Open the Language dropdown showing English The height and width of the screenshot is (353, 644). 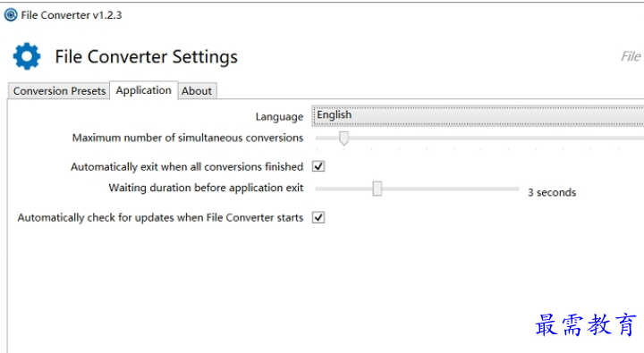(478, 115)
